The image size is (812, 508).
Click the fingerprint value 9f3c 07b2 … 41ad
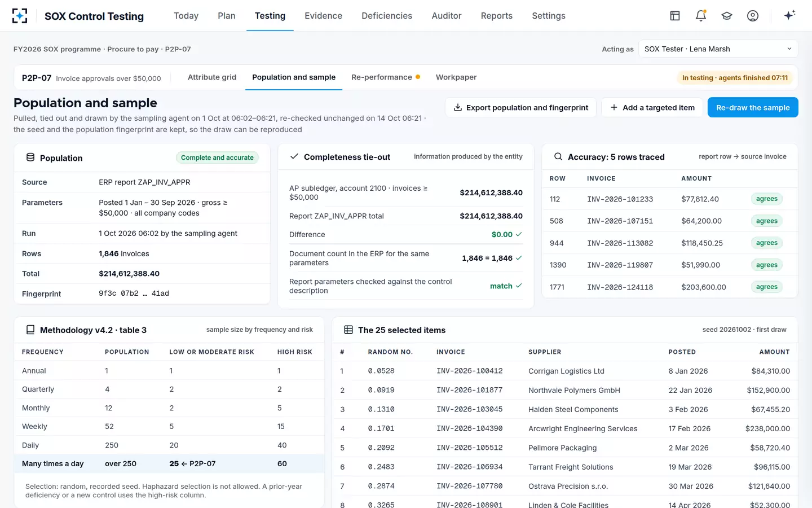tap(134, 294)
